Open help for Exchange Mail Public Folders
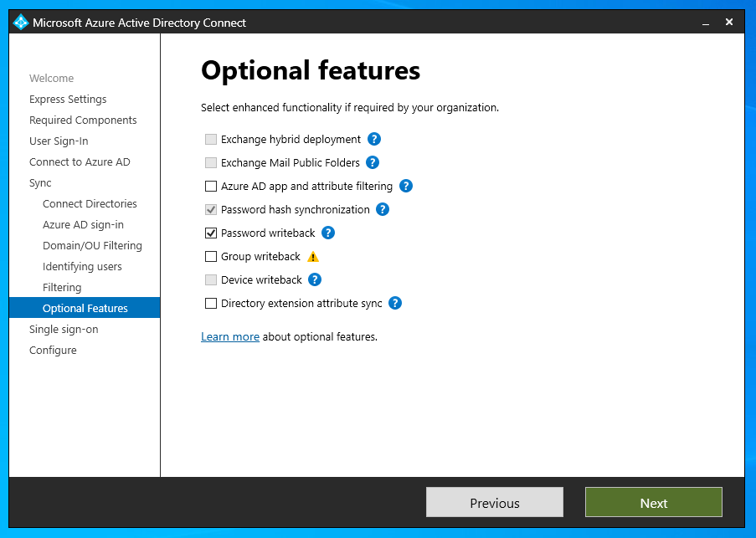756x538 pixels. point(373,162)
